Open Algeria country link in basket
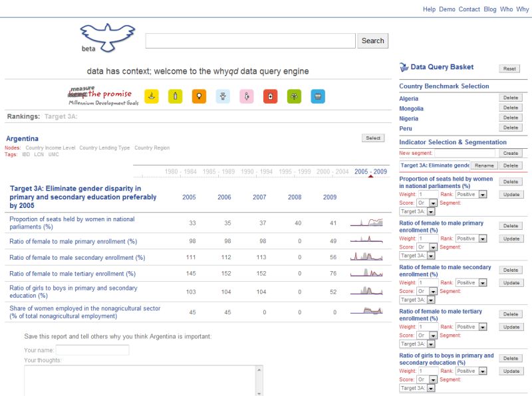The width and height of the screenshot is (532, 396). [x=408, y=98]
